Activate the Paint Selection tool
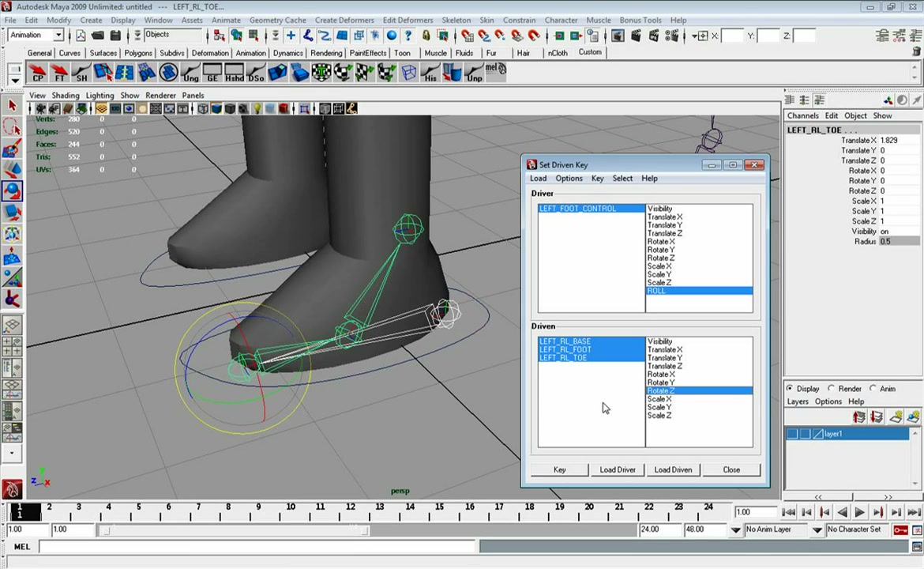Viewport: 924px width, 569px height. click(x=12, y=148)
